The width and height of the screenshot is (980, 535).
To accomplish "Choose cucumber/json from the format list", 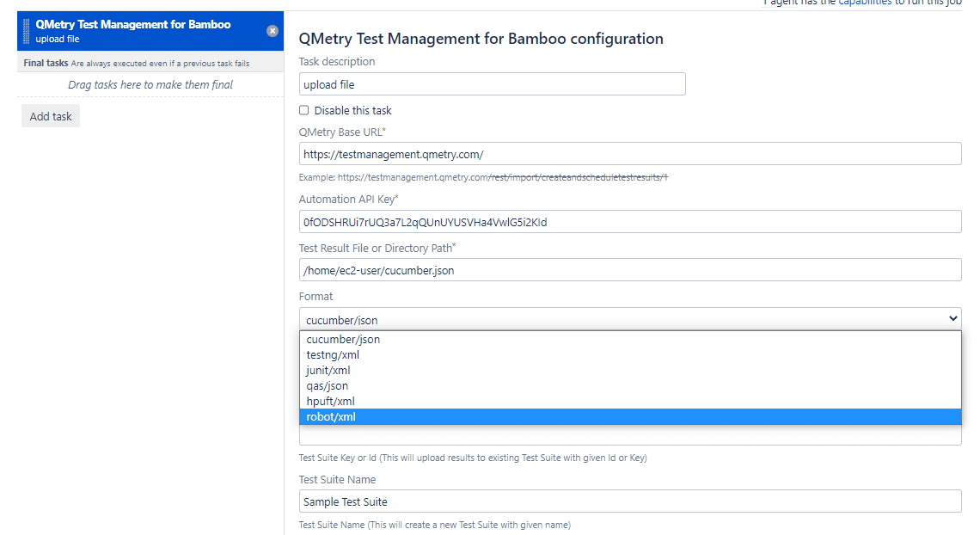I will pos(343,339).
